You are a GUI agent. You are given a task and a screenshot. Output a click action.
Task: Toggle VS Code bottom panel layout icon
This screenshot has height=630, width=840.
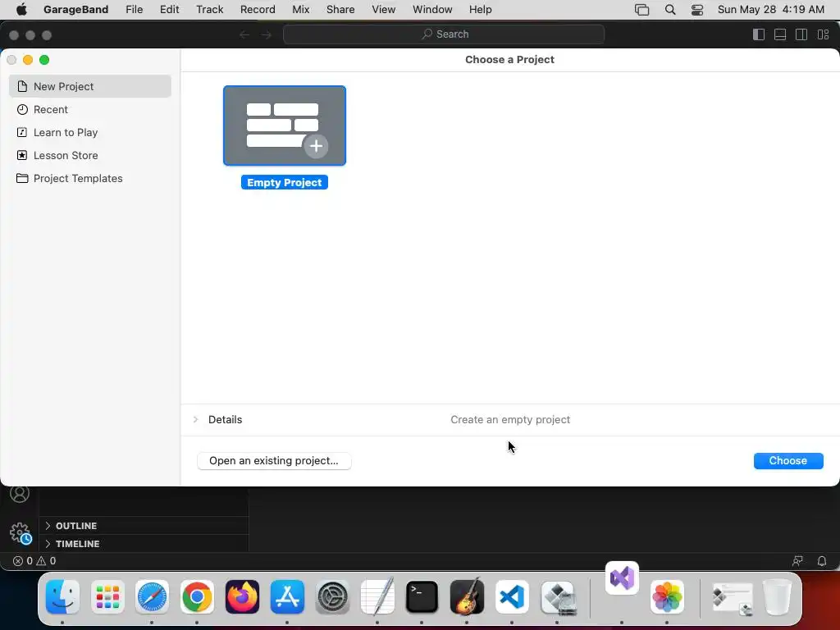780,34
